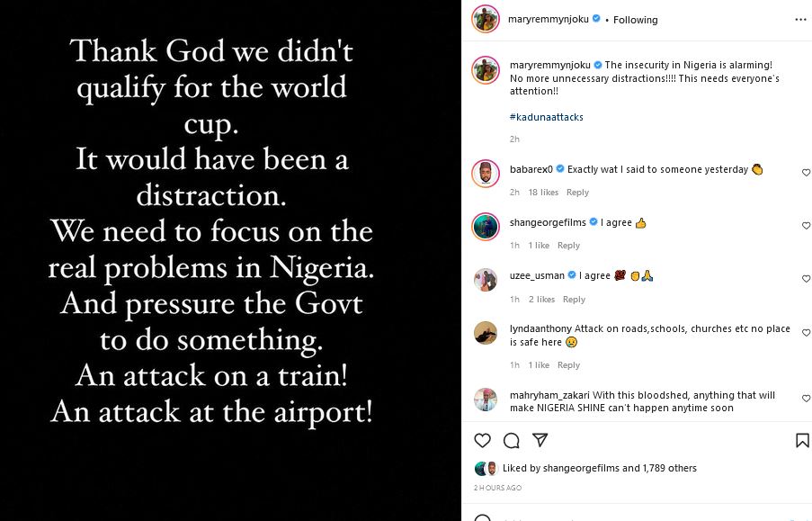Like mahryham_zakari's comment heart
This screenshot has width=812, height=521.
point(806,399)
